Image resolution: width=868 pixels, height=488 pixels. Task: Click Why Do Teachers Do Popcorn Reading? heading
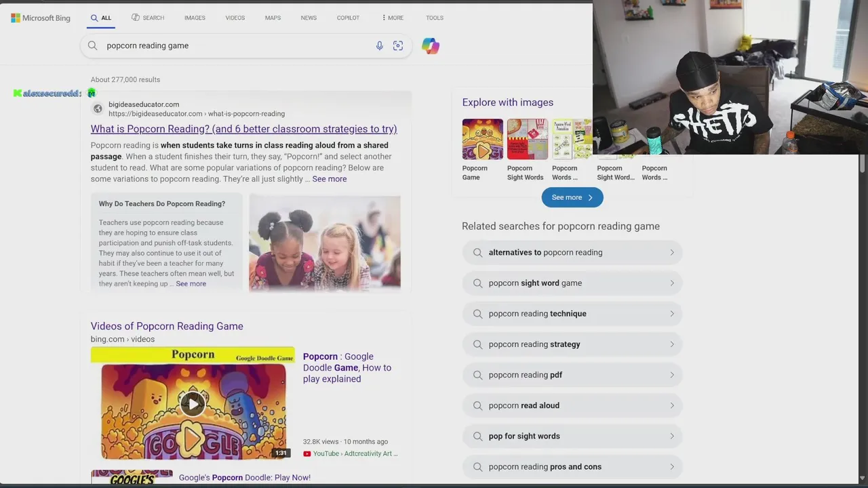[x=162, y=203]
